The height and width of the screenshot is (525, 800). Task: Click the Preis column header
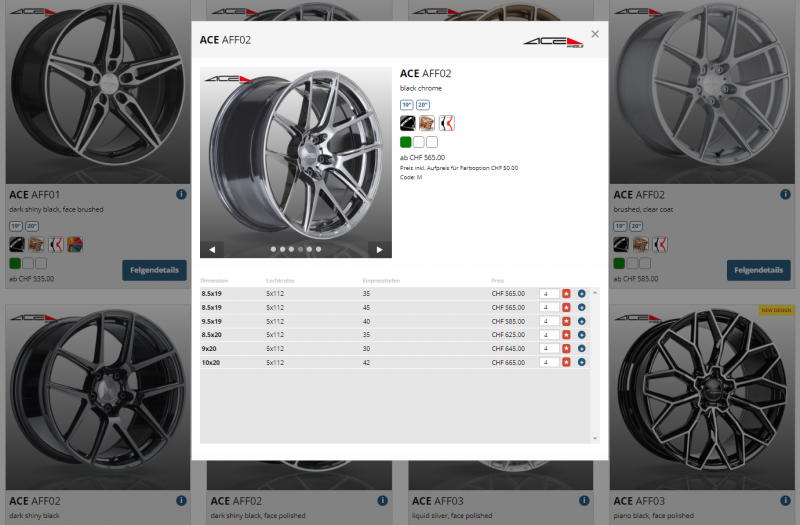click(497, 281)
